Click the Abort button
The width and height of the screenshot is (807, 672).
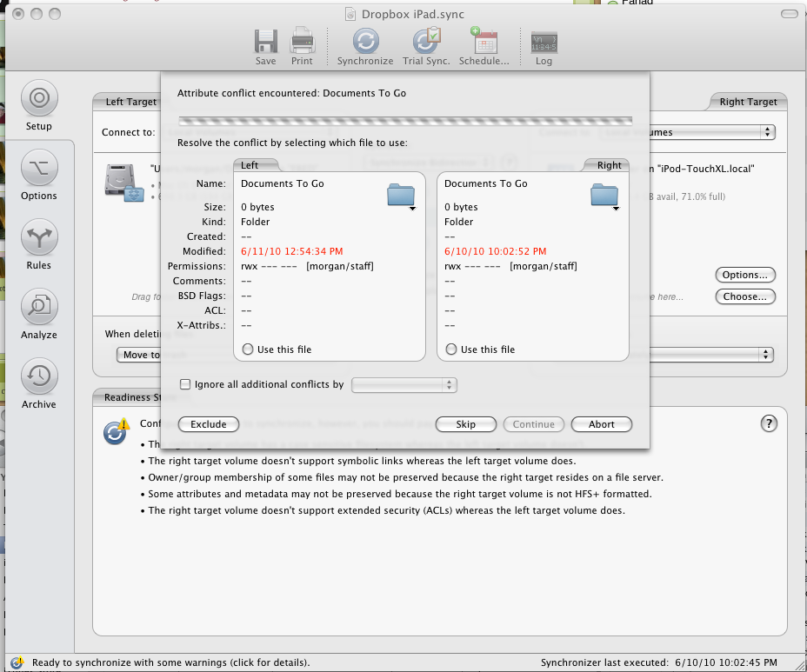point(602,424)
